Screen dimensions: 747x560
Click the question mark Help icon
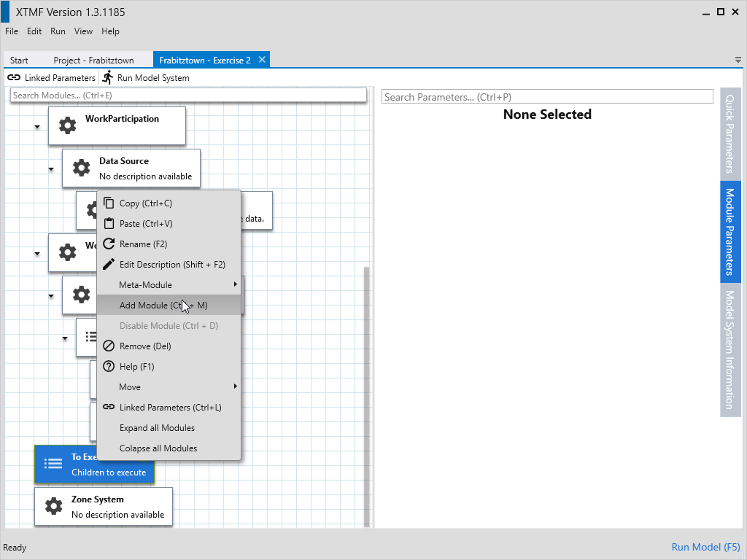[x=109, y=367]
